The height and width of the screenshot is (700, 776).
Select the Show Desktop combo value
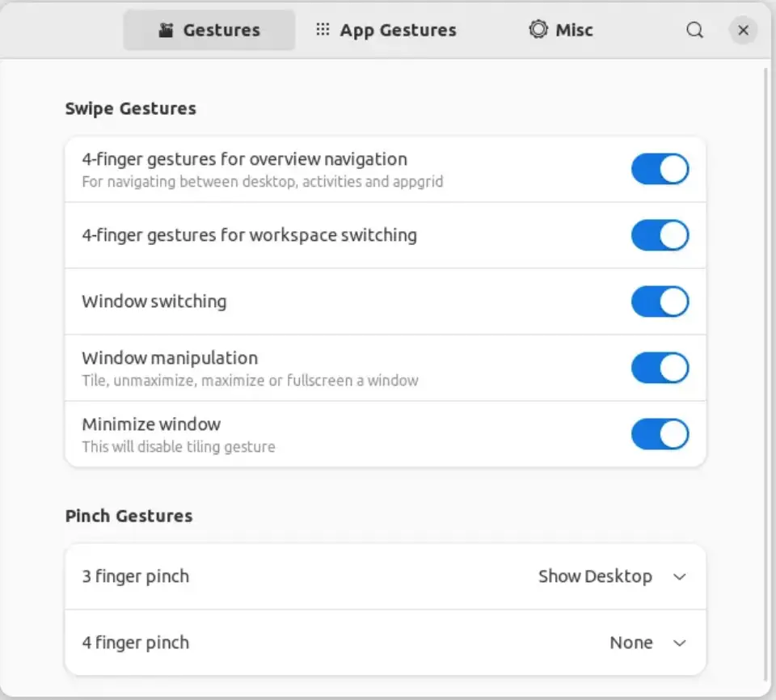(x=595, y=576)
